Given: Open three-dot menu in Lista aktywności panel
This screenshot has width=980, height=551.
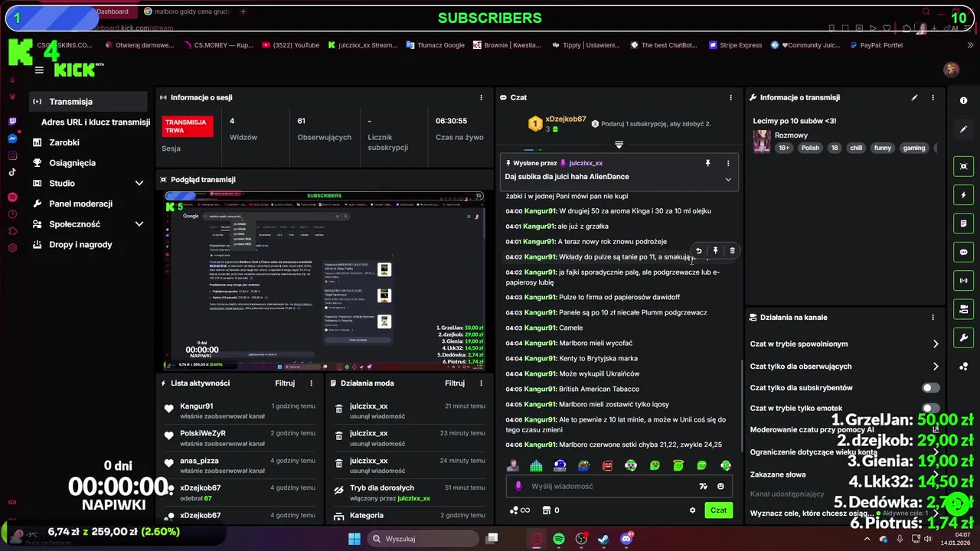Looking at the screenshot, I should pyautogui.click(x=312, y=383).
